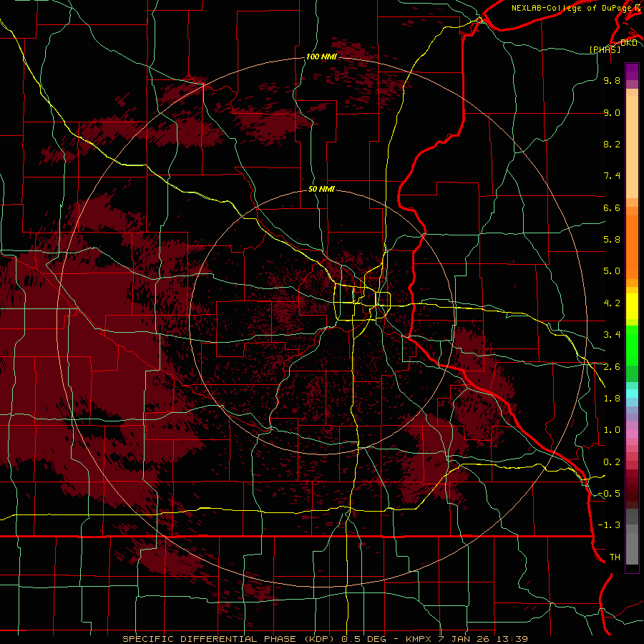Image resolution: width=644 pixels, height=644 pixels.
Task: Click the 9.8 value on color scale
Action: [612, 80]
